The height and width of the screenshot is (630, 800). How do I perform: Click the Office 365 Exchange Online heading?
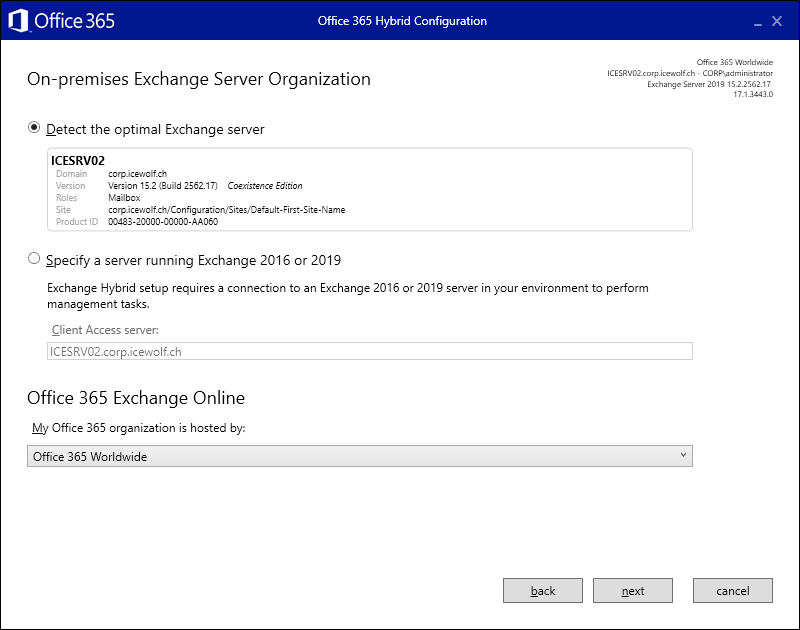pyautogui.click(x=136, y=398)
